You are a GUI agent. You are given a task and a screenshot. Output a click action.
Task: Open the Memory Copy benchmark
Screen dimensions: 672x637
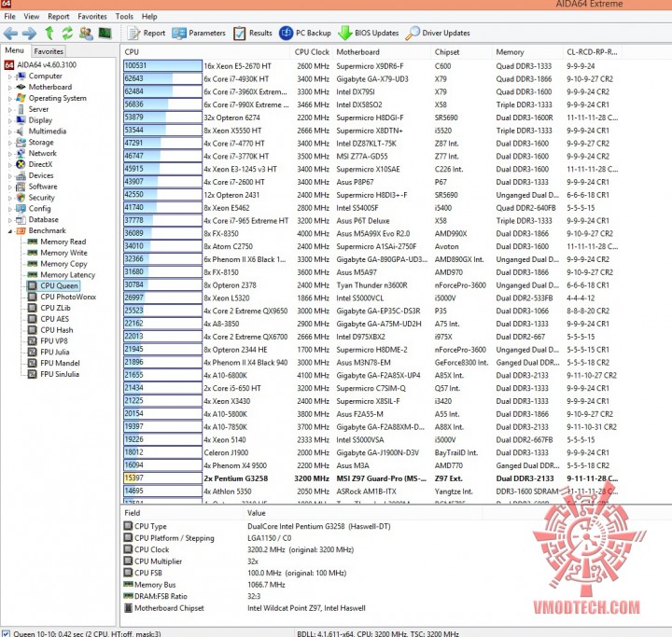click(x=63, y=264)
